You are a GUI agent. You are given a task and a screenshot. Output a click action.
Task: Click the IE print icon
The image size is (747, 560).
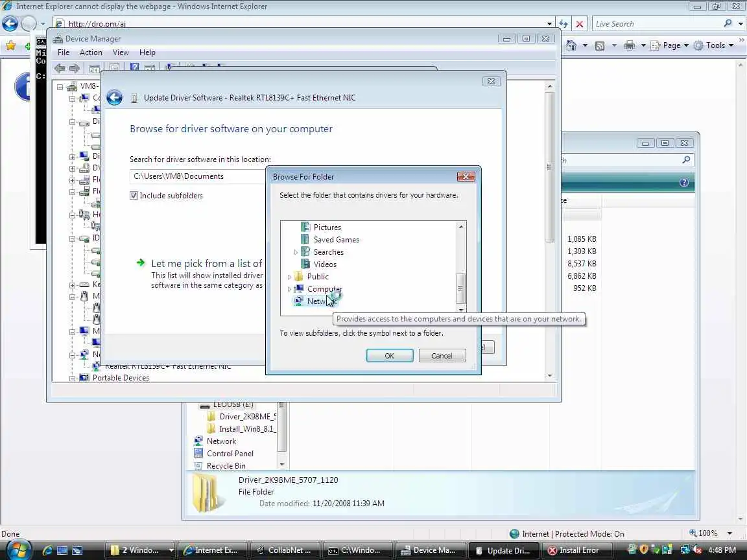click(630, 45)
